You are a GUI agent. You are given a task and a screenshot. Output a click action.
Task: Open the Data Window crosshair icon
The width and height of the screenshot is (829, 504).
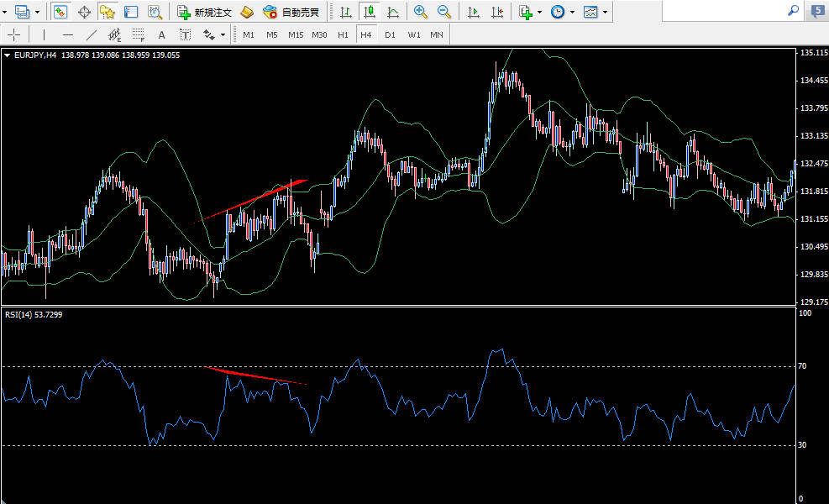pos(84,12)
